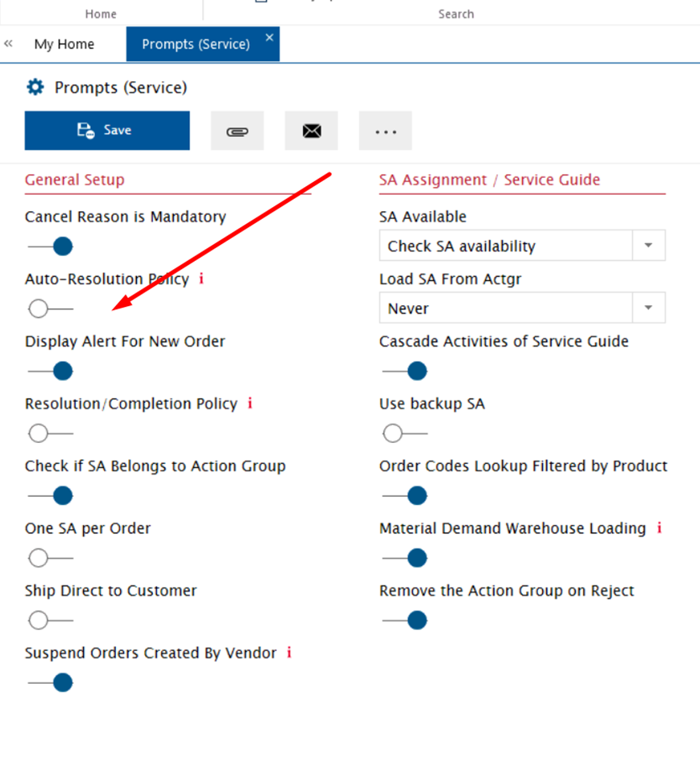Click the Load SA From Actgr label
This screenshot has width=700, height=770.
pyautogui.click(x=450, y=279)
